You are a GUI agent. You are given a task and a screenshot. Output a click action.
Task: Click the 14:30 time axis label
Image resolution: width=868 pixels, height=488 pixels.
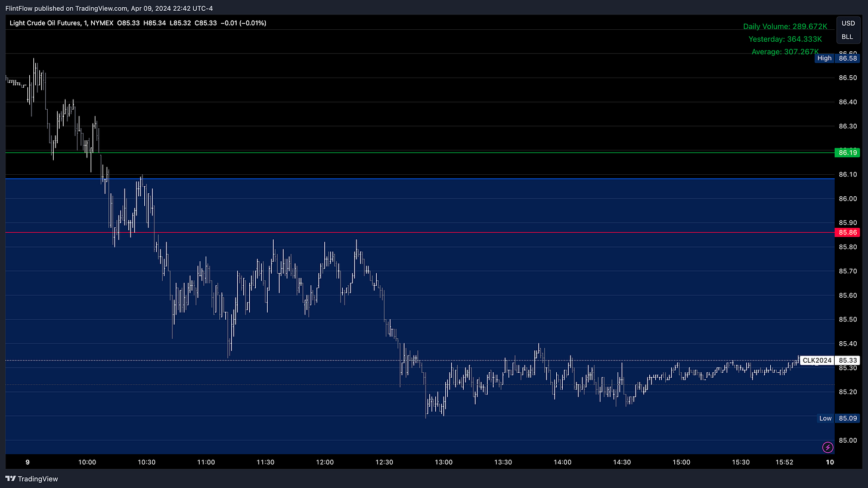[x=622, y=462]
